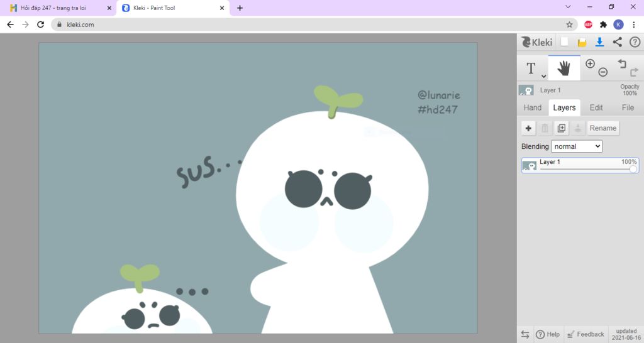Go back in the browser
The width and height of the screenshot is (644, 343).
[x=10, y=24]
